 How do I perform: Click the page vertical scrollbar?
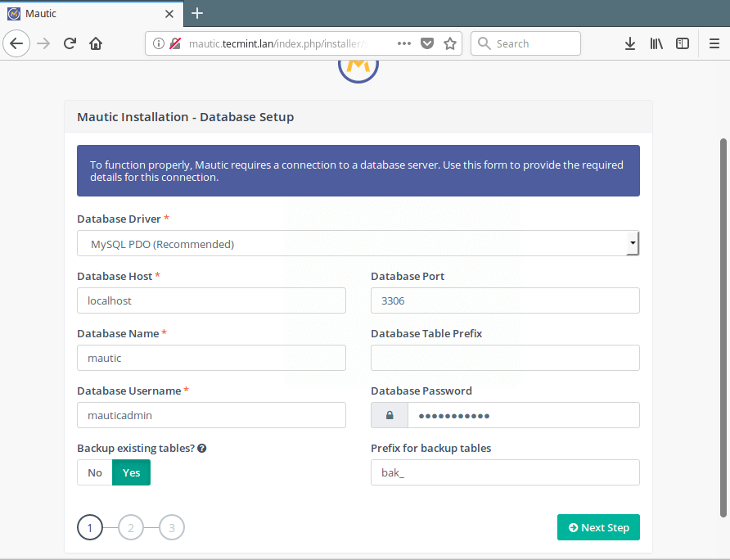[723, 327]
